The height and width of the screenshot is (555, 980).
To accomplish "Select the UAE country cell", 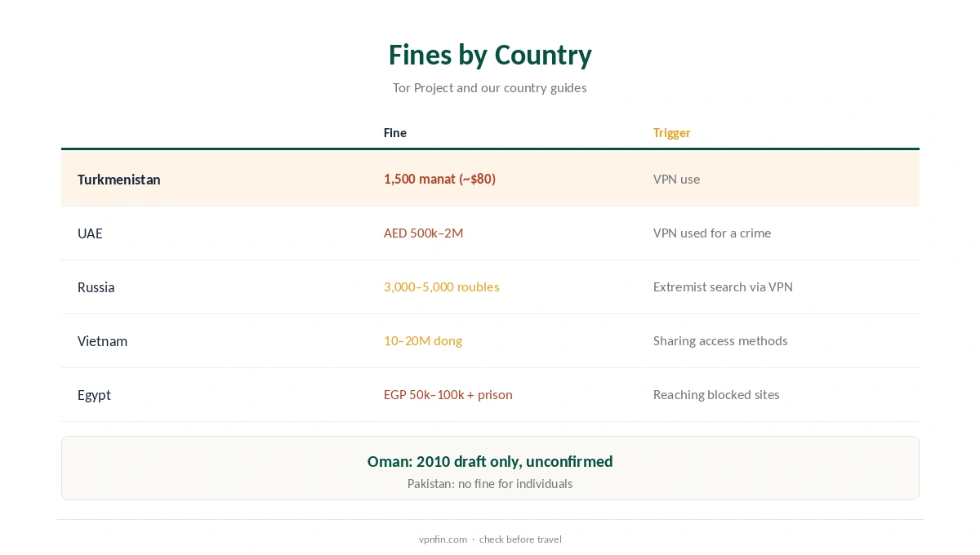I will pyautogui.click(x=90, y=233).
